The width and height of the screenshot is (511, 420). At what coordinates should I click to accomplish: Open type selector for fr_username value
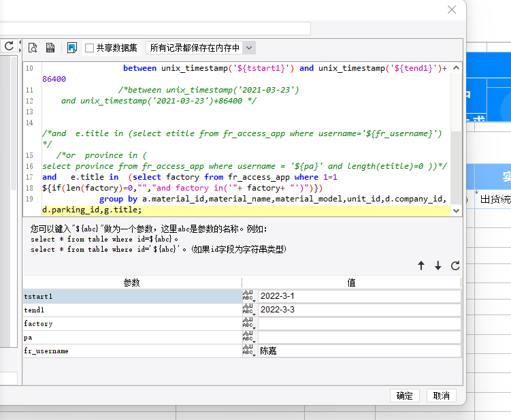249,351
